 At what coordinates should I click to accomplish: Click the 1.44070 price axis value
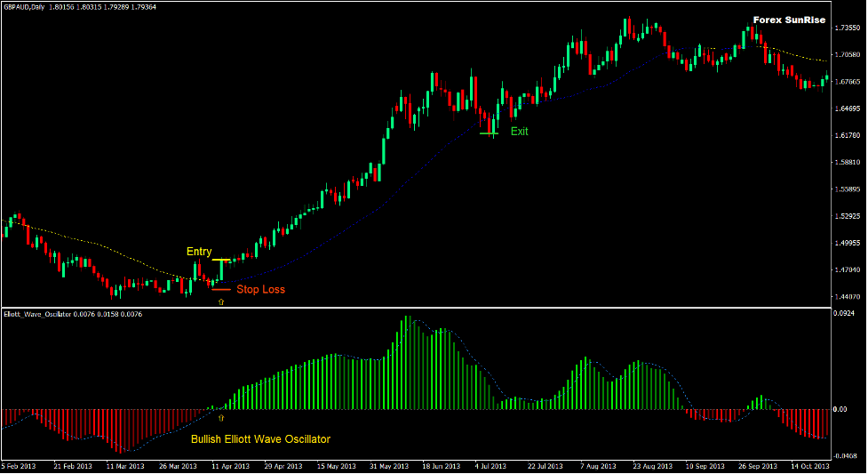847,297
